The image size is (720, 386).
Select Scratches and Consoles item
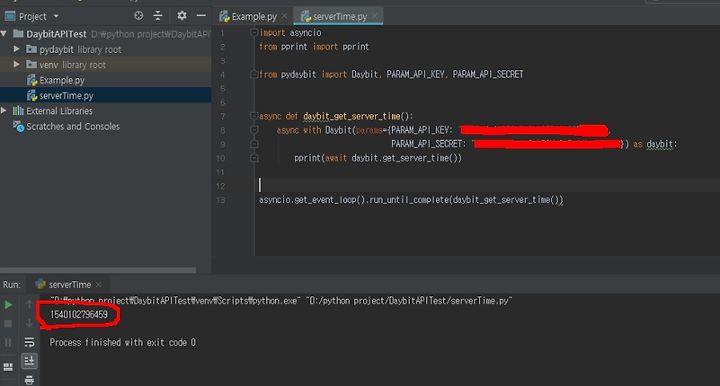73,126
